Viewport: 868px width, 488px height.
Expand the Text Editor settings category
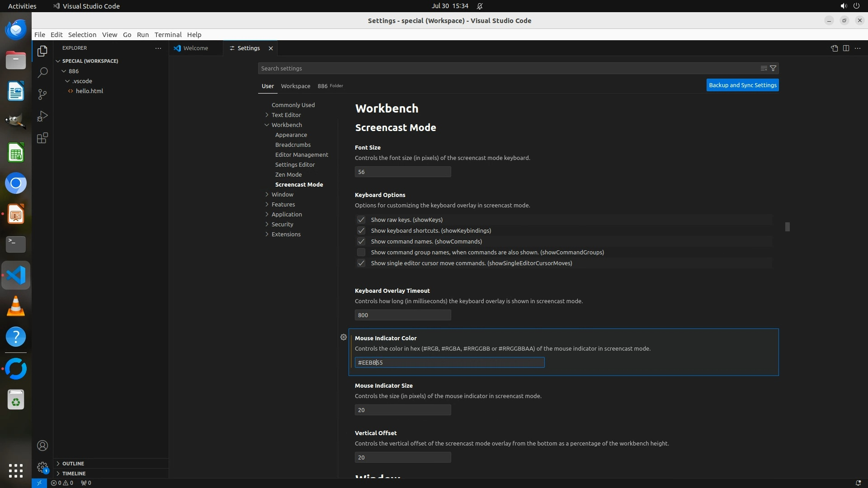click(x=286, y=115)
